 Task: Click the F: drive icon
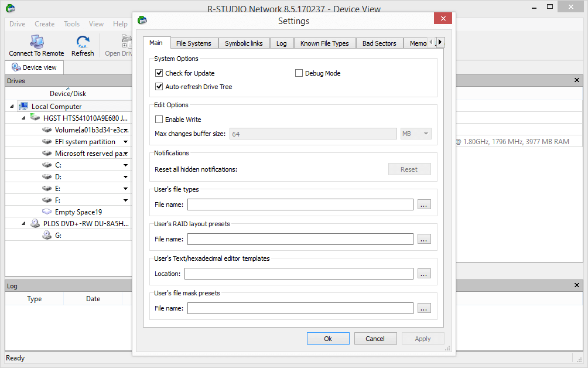(47, 200)
